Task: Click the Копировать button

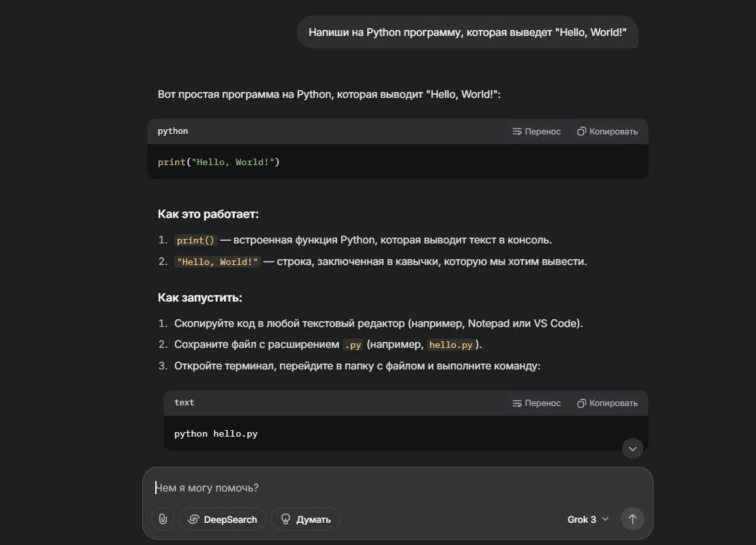Action: (607, 131)
